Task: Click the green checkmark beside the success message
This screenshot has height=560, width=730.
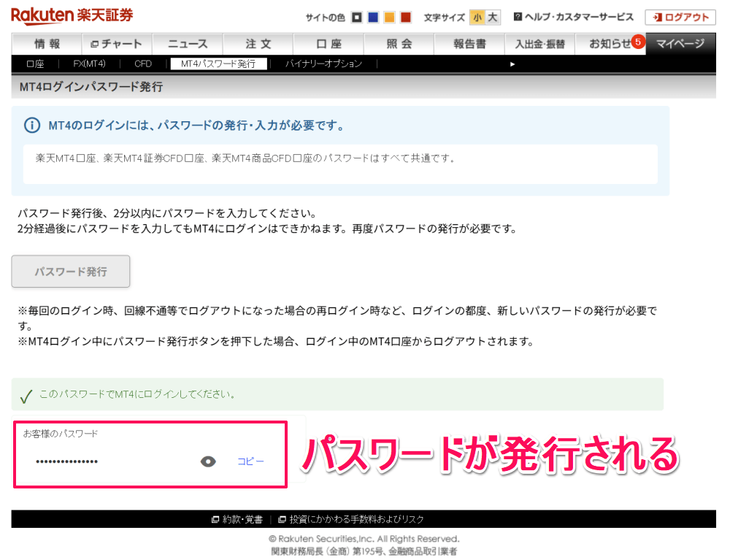Action: [x=26, y=394]
